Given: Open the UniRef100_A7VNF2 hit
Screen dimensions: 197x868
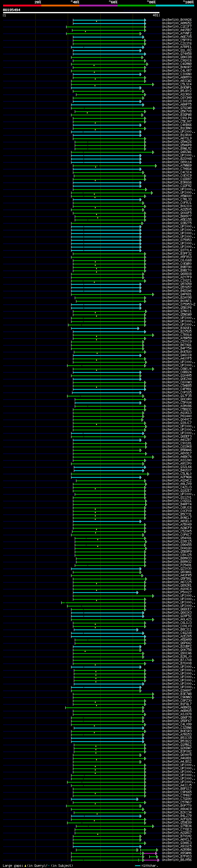Looking at the screenshot, I should [x=177, y=33].
